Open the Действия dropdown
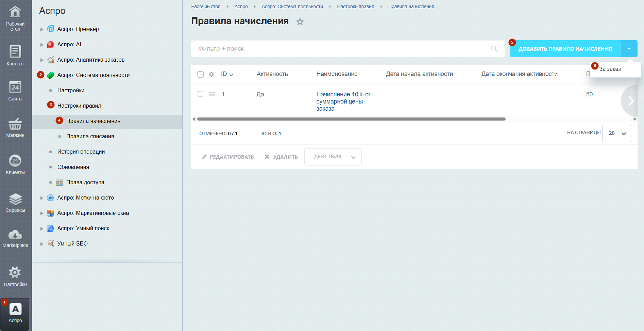The image size is (644, 331). point(333,157)
